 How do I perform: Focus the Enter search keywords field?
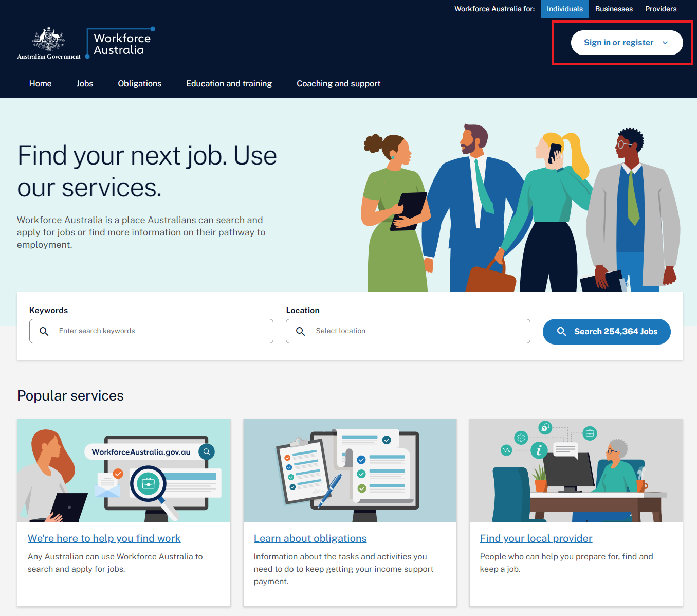tap(151, 331)
